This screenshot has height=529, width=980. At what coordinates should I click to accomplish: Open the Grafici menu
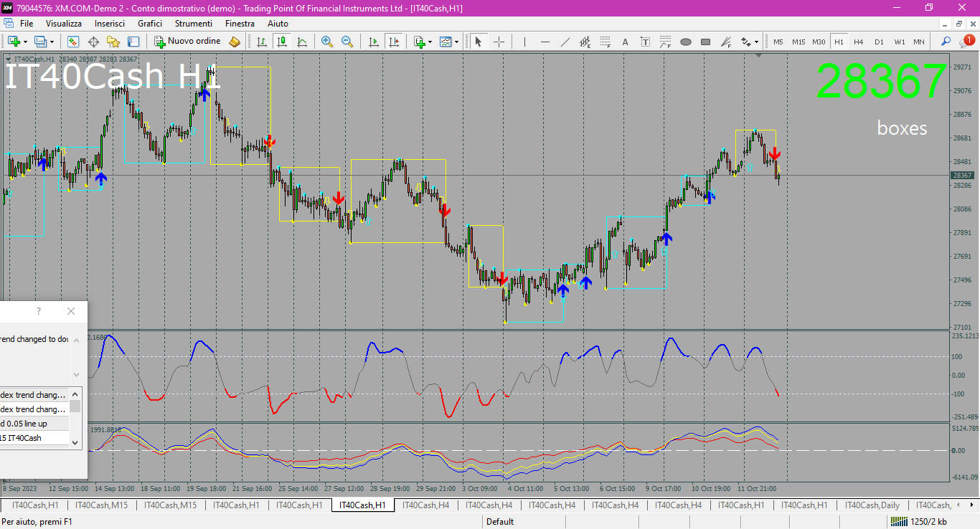tap(150, 24)
